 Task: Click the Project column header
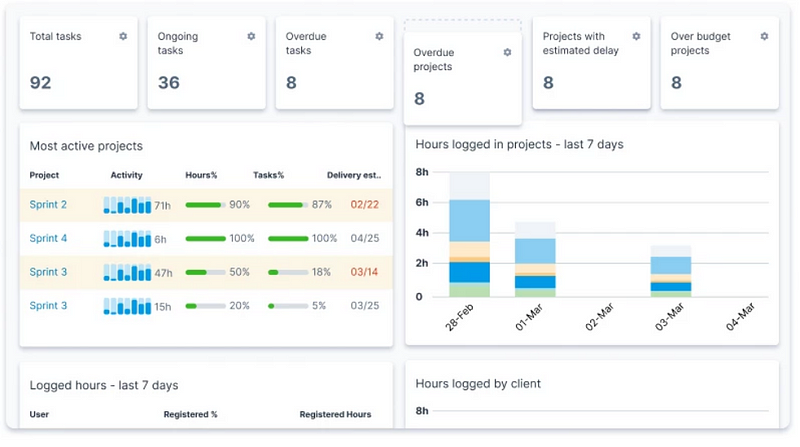[x=44, y=175]
